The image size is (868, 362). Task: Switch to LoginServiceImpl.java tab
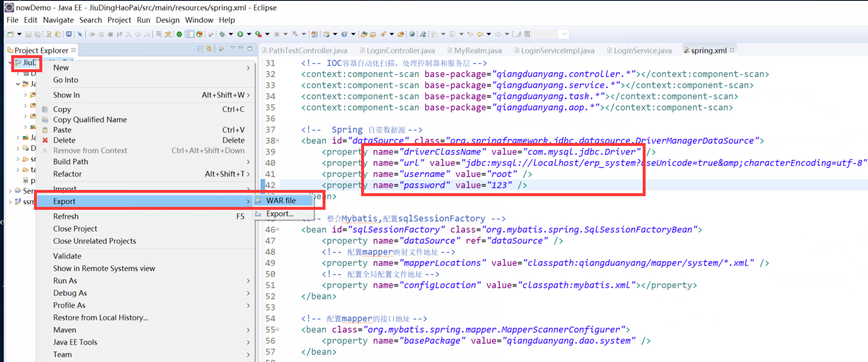(555, 51)
